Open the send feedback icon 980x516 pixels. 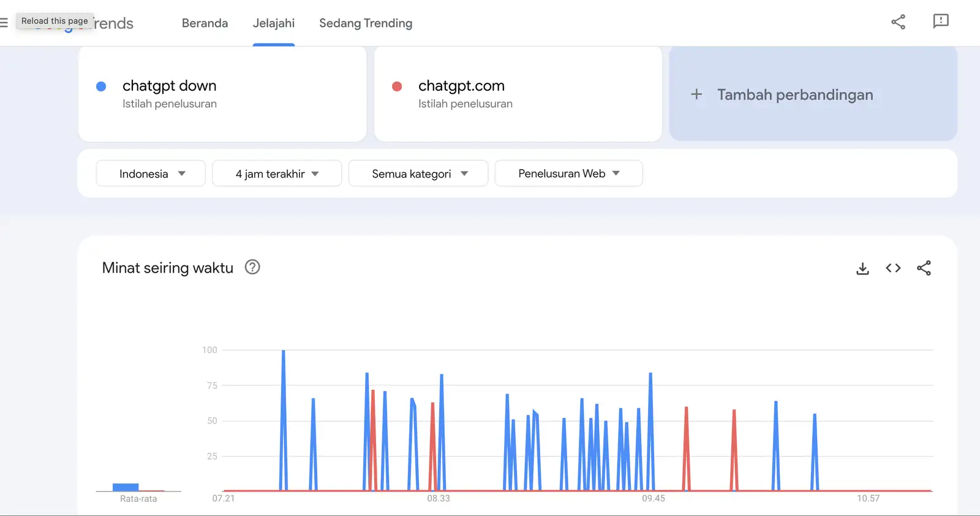pyautogui.click(x=941, y=22)
